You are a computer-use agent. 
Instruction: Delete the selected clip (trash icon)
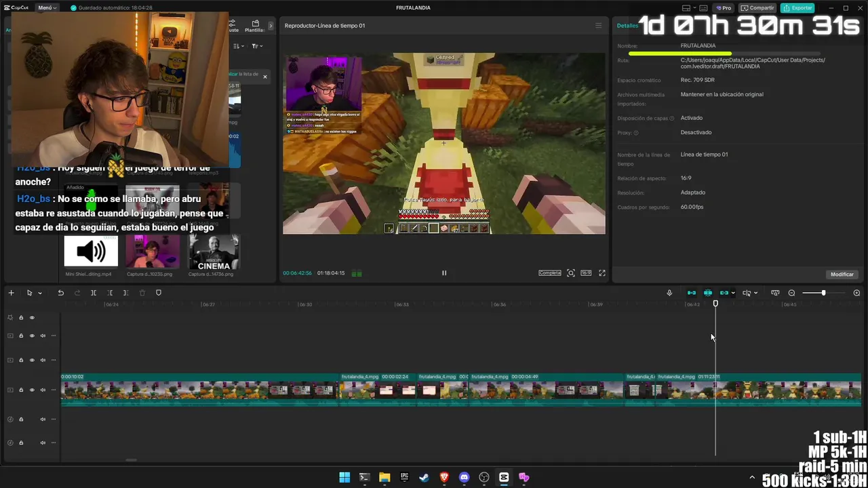(142, 293)
